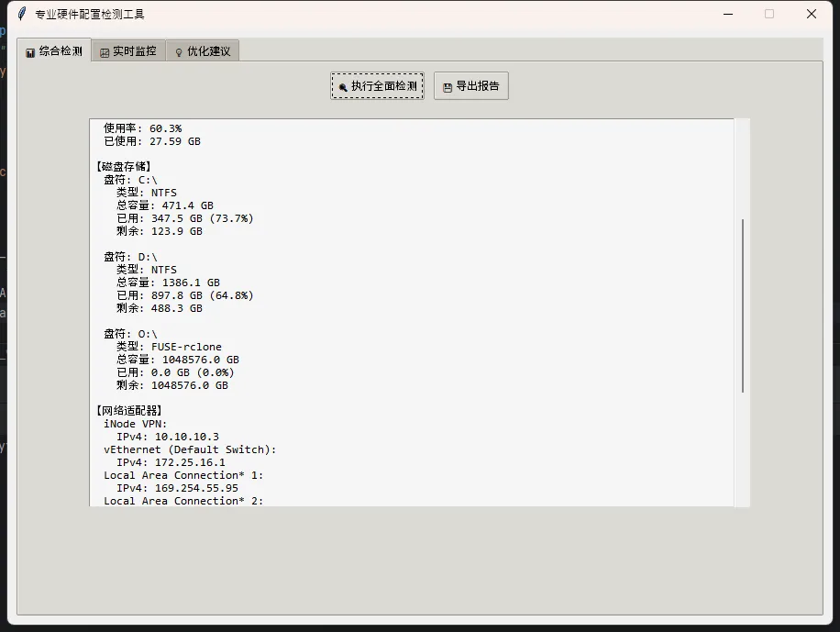
Task: Place cursor on the 【磁盘存储】 heading
Action: 124,167
